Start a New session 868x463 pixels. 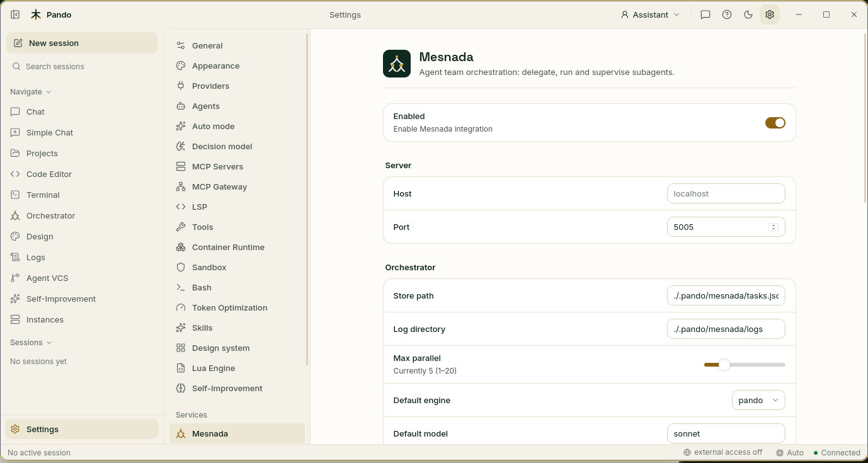[82, 43]
